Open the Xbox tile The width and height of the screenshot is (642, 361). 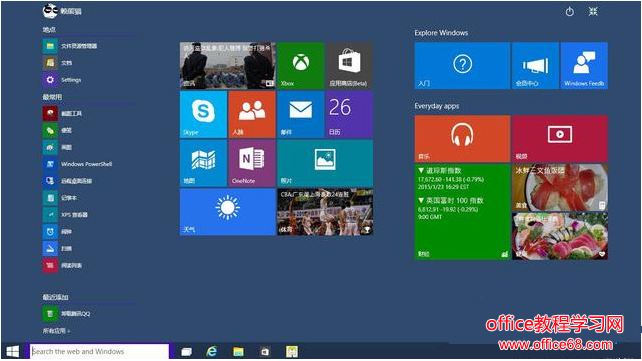[301, 65]
